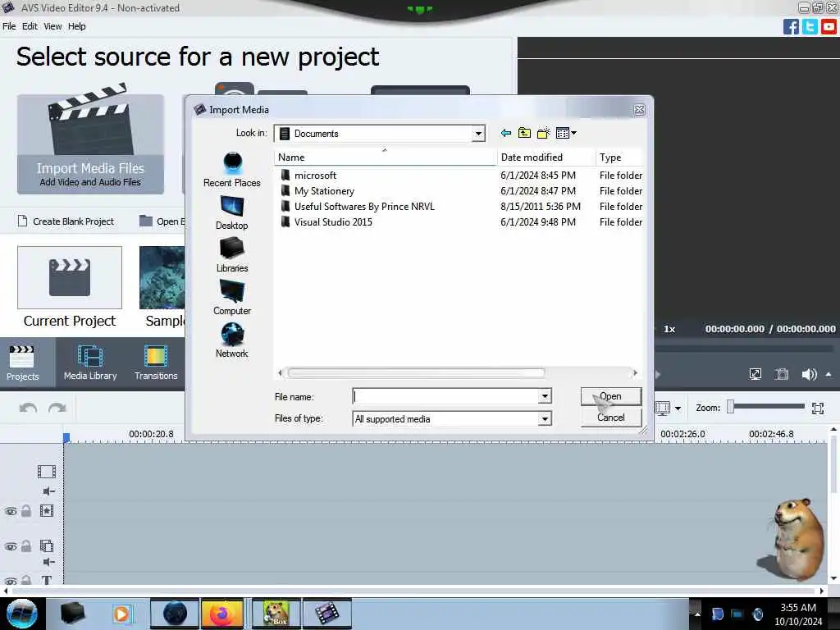Viewport: 840px width, 630px height.
Task: Open the View Menu icon in dialog
Action: (x=566, y=133)
